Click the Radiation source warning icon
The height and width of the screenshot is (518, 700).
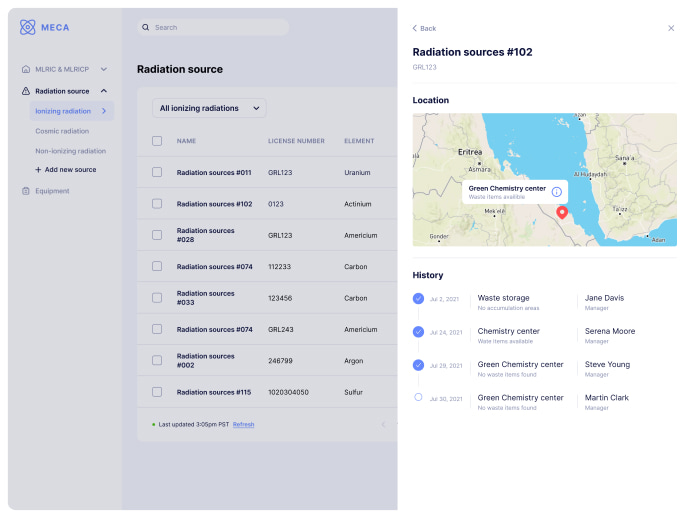coord(26,91)
